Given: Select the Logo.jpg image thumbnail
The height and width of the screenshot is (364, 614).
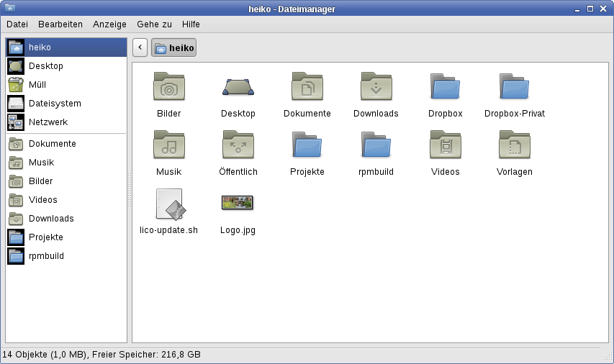Looking at the screenshot, I should (238, 204).
